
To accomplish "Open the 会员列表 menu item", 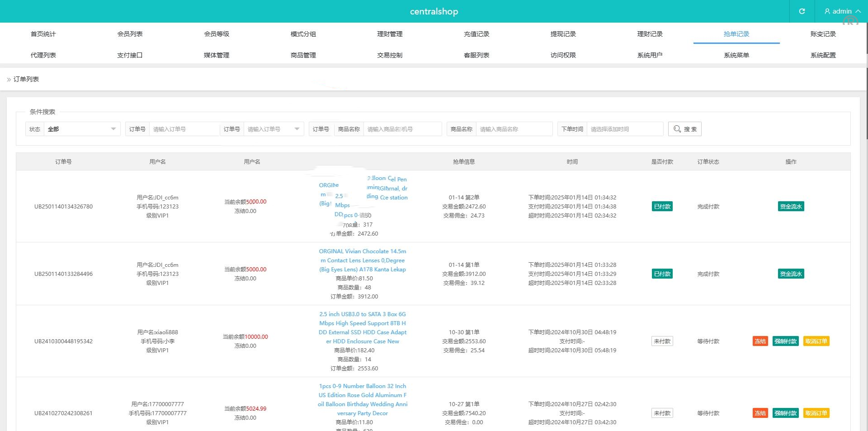I will [x=130, y=34].
